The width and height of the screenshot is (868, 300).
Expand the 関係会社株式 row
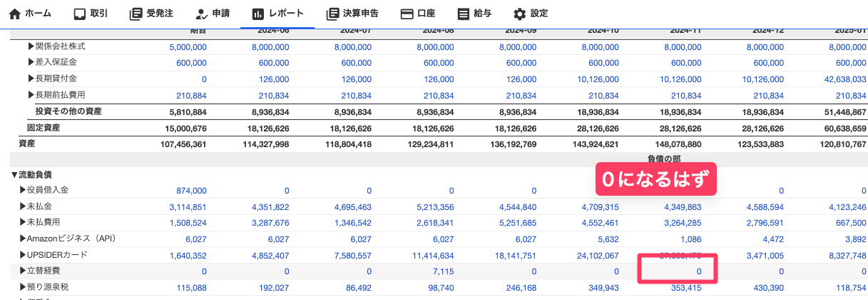[x=31, y=46]
